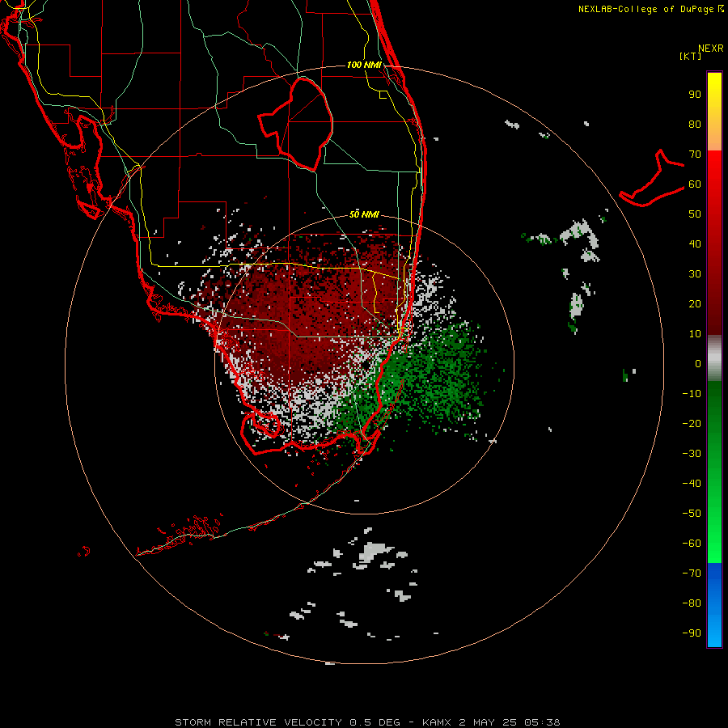The height and width of the screenshot is (728, 728).
Task: Select the 40 value on the velocity scale
Action: [x=695, y=244]
